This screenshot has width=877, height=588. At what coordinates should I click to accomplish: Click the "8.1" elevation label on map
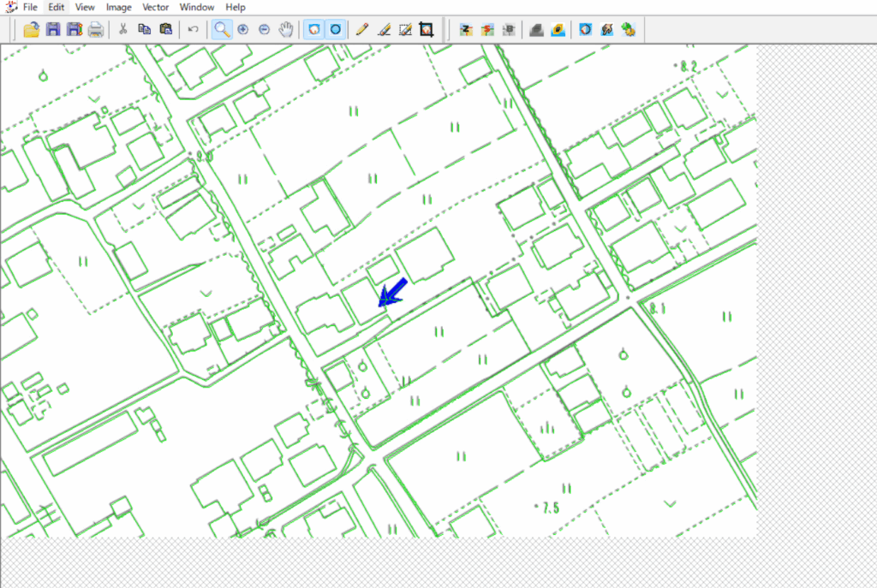pos(658,308)
